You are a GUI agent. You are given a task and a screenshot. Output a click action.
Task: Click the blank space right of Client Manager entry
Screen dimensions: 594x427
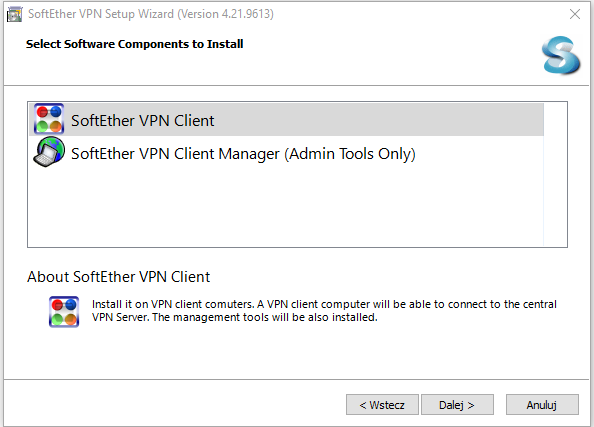tap(480, 152)
